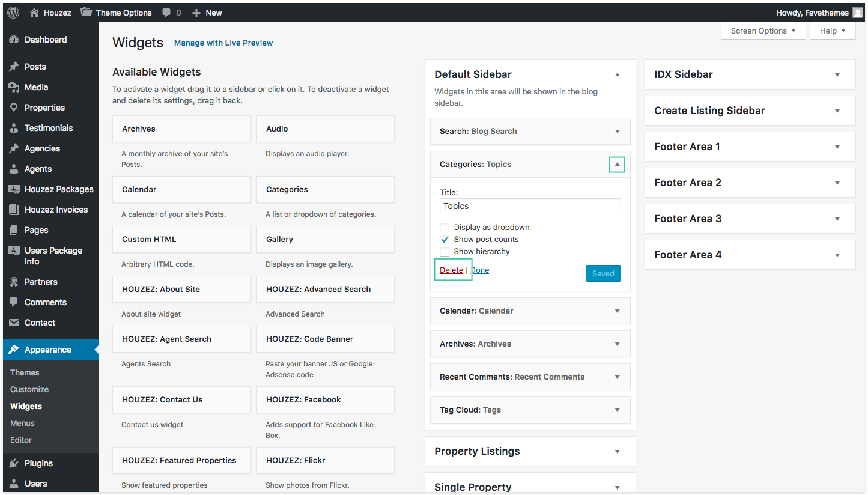The height and width of the screenshot is (495, 868).
Task: Click the Media icon in sidebar
Action: pyautogui.click(x=14, y=87)
